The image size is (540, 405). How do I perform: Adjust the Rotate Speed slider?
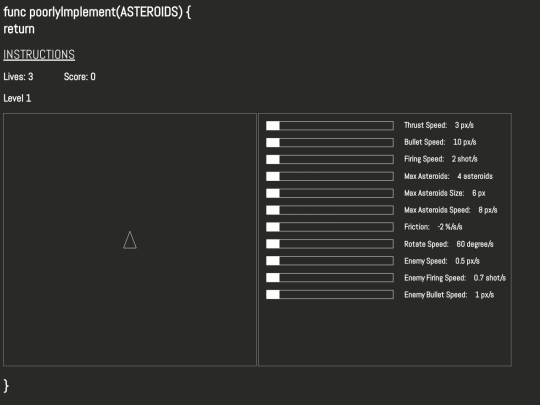pyautogui.click(x=330, y=244)
